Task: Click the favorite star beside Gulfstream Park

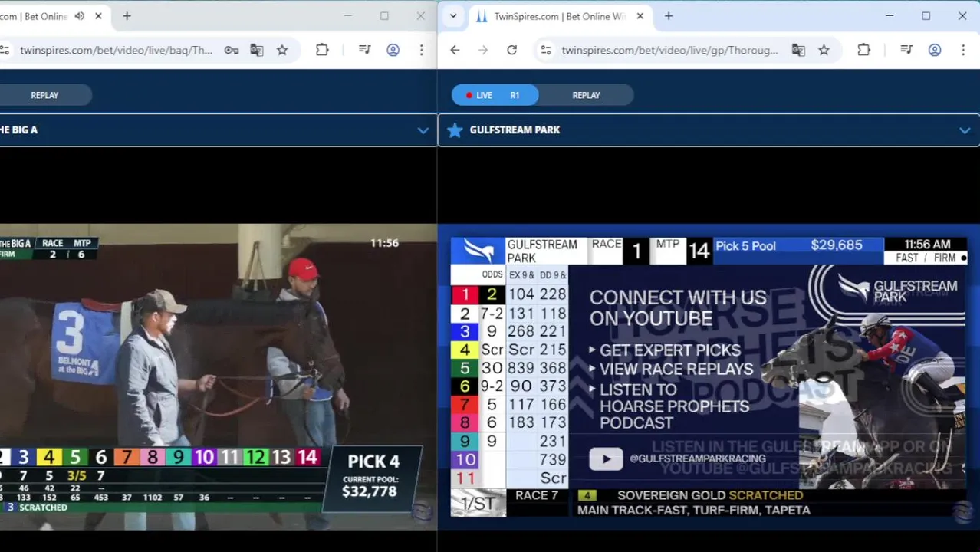Action: [455, 130]
